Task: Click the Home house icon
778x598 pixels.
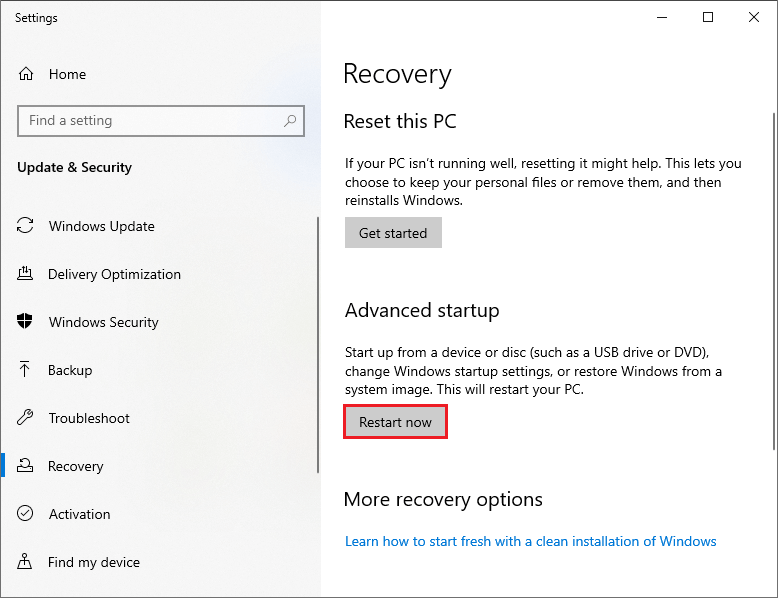Action: coord(26,74)
